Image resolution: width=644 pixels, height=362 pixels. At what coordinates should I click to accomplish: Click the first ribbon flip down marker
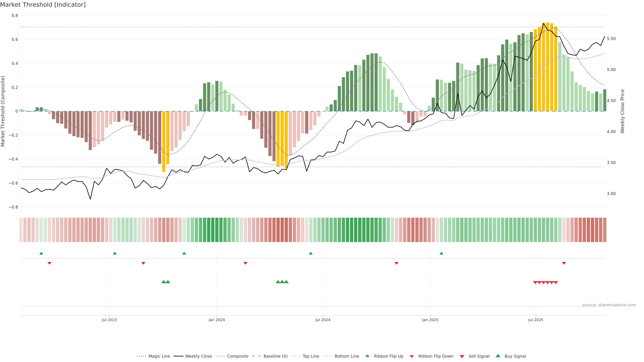tap(49, 263)
